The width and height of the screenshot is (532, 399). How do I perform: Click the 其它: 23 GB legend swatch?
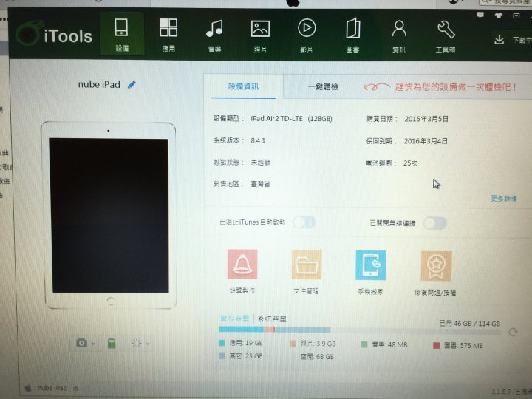222,355
